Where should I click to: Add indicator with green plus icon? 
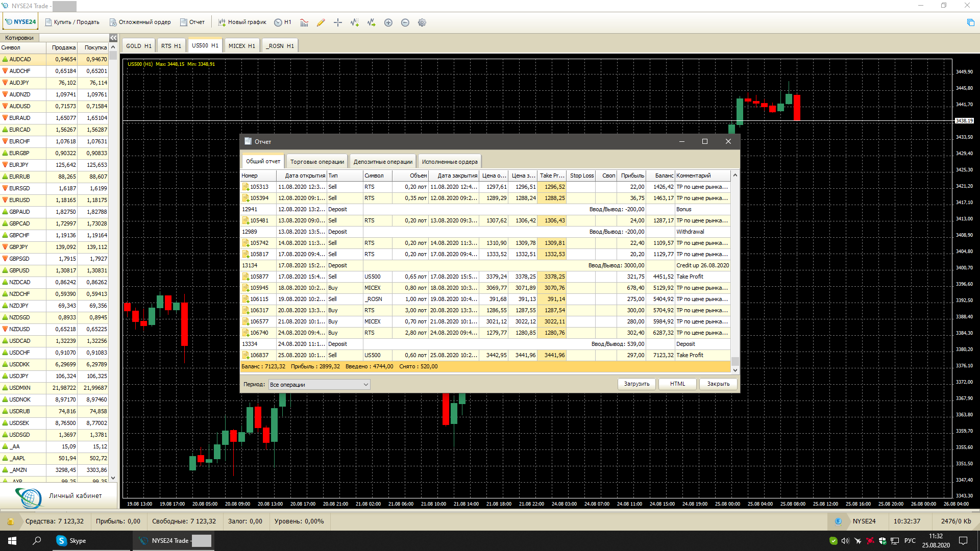point(355,22)
